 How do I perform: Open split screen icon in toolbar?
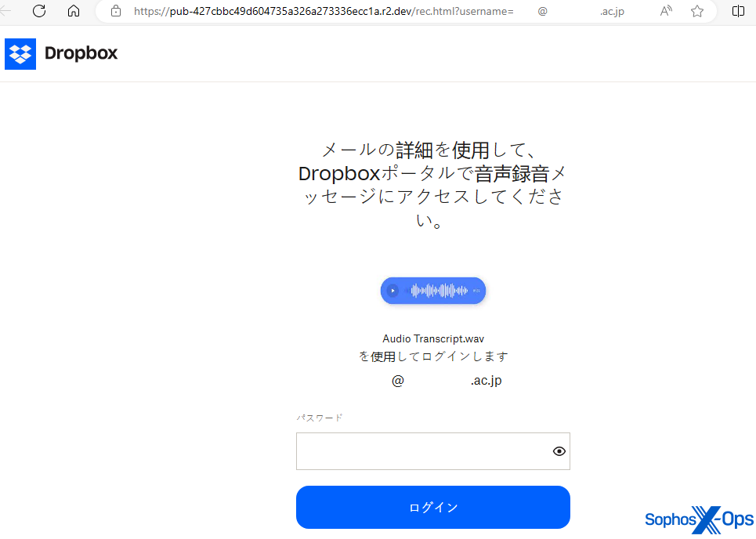[x=738, y=11]
